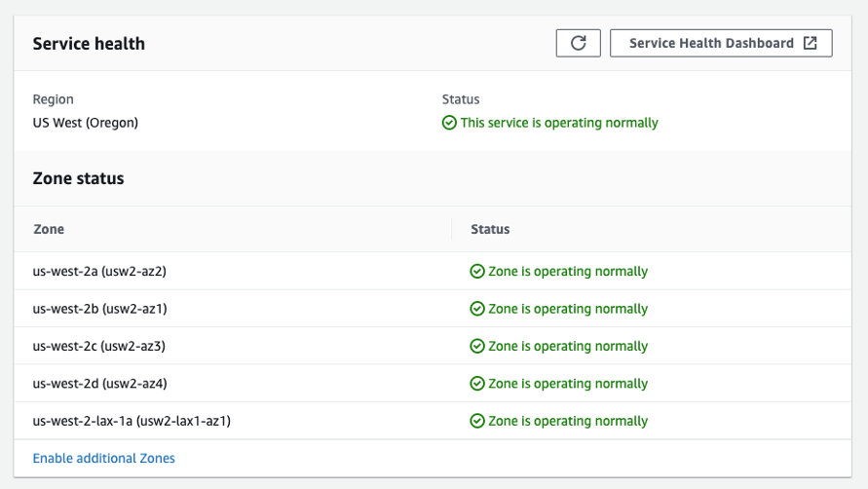Click the Status column header in zone table
The height and width of the screenshot is (489, 868).
click(490, 229)
